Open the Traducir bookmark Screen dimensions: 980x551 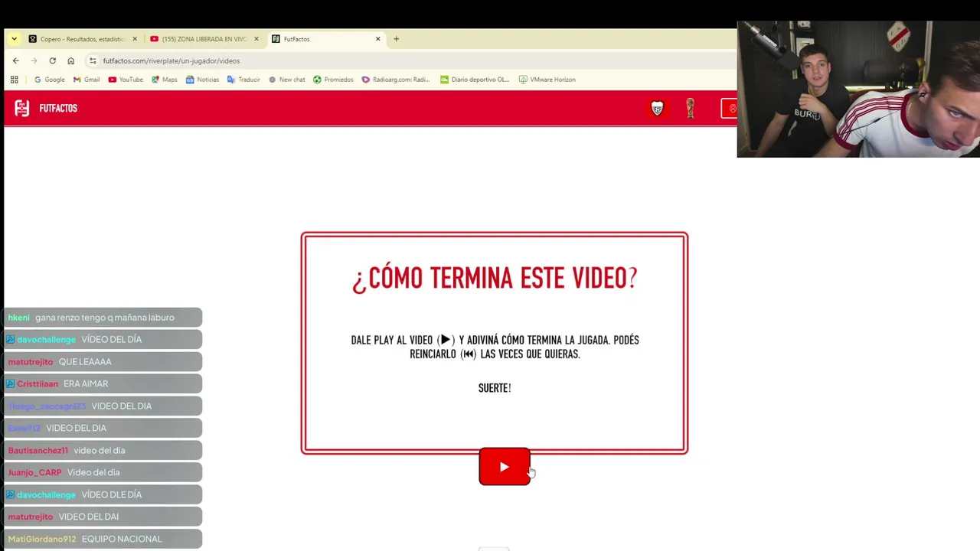coord(243,80)
